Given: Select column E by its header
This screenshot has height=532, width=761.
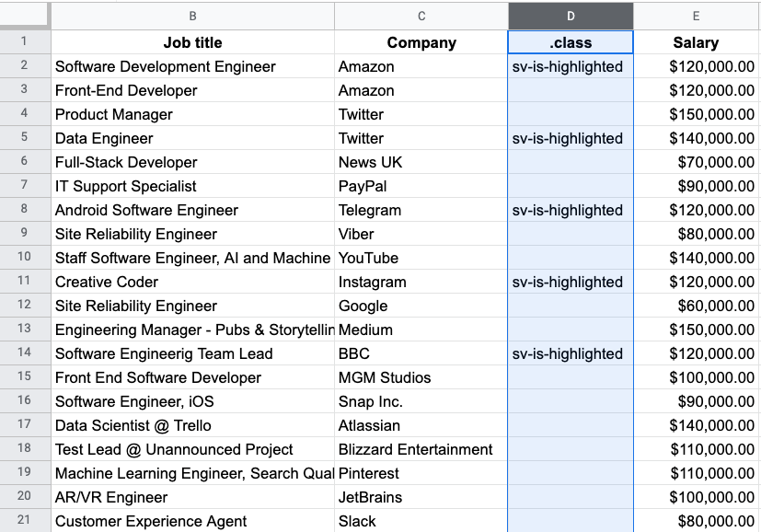Looking at the screenshot, I should [696, 16].
